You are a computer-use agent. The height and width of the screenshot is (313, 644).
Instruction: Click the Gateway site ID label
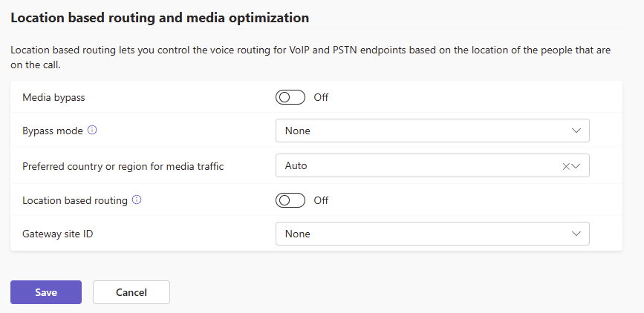[x=58, y=234]
